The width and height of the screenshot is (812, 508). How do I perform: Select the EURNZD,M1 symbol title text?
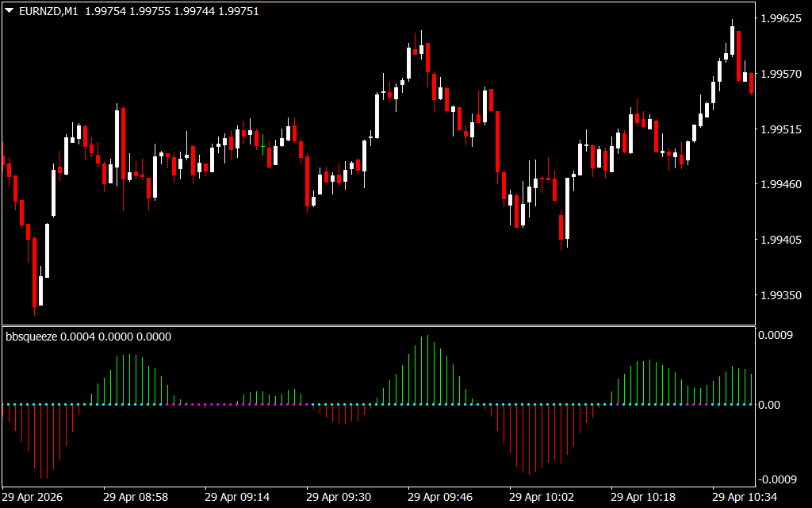[48, 11]
